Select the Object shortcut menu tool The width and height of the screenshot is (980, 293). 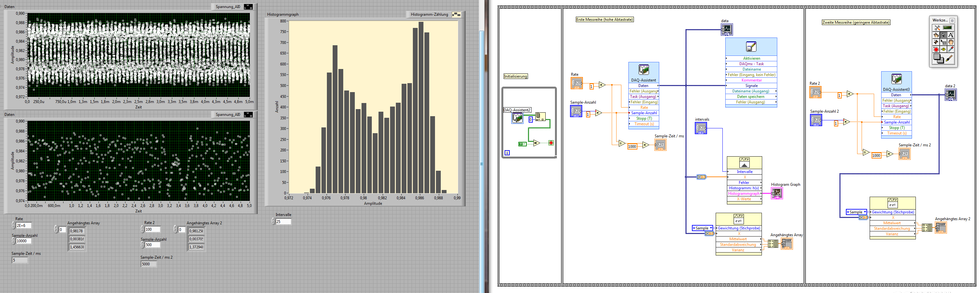pos(943,42)
